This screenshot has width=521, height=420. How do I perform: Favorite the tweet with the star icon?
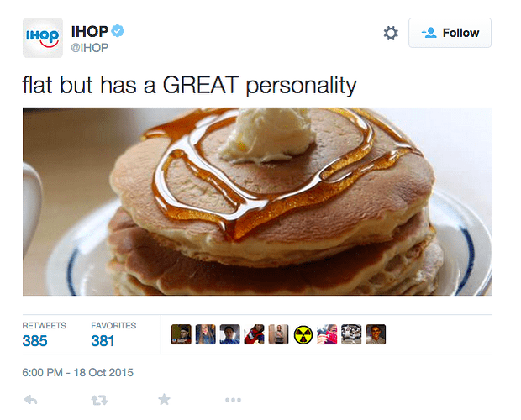coord(166,400)
